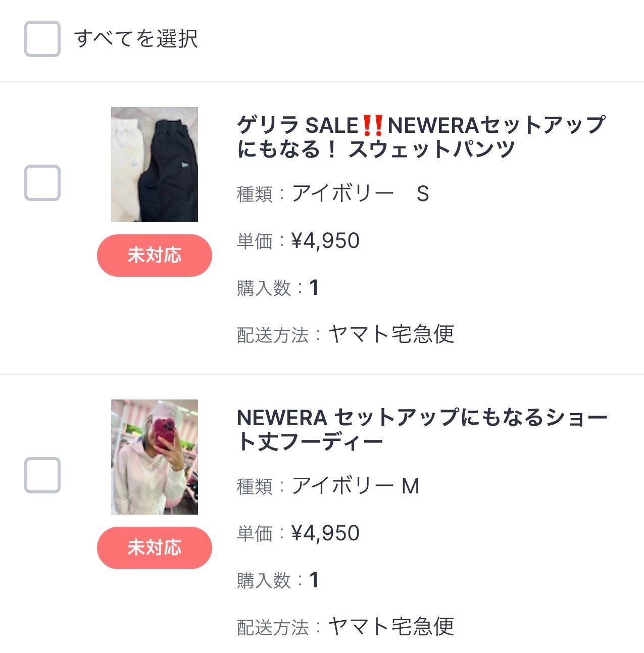Click the 購入数 quantity of the hoodie
644x653 pixels.
[x=314, y=580]
